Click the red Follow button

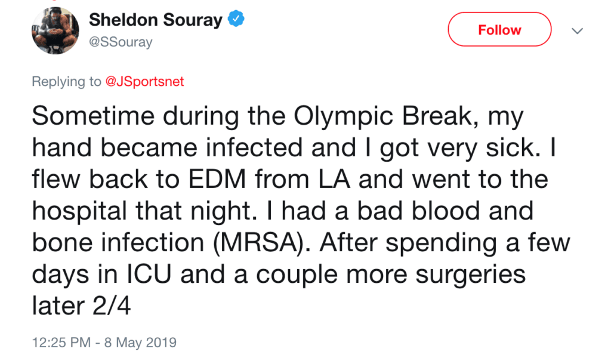[499, 30]
